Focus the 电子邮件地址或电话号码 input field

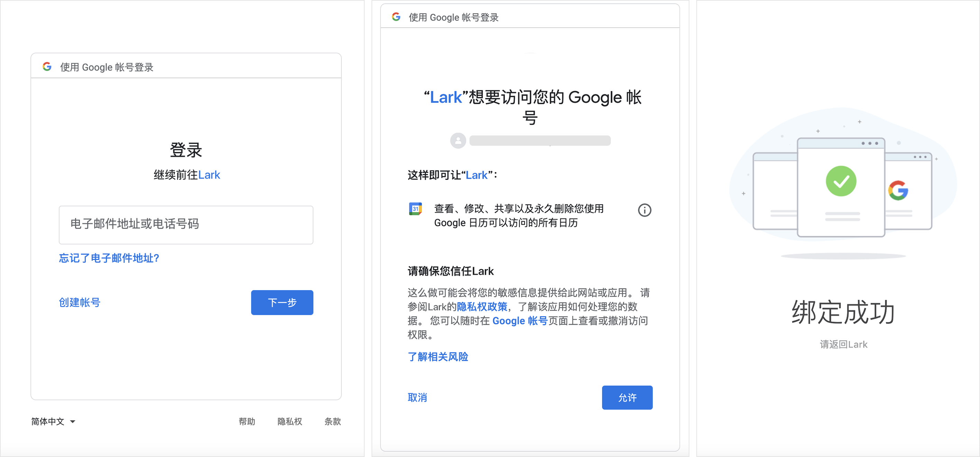coord(186,225)
